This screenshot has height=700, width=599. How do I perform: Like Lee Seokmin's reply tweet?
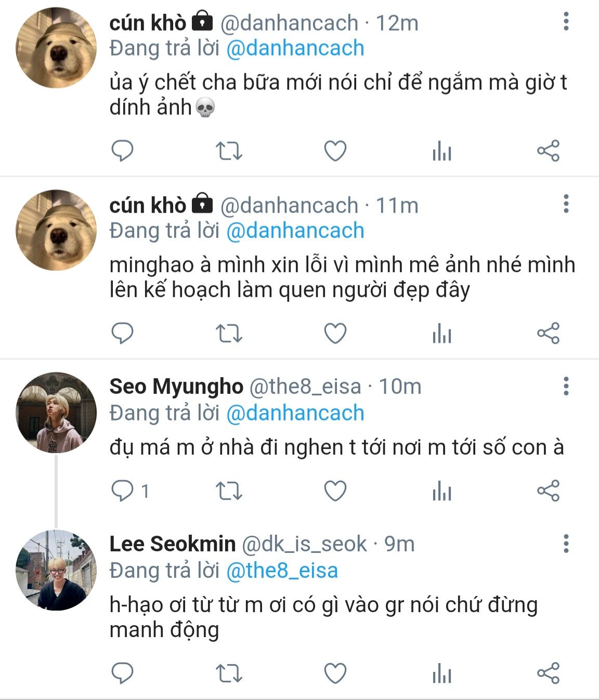tap(335, 673)
